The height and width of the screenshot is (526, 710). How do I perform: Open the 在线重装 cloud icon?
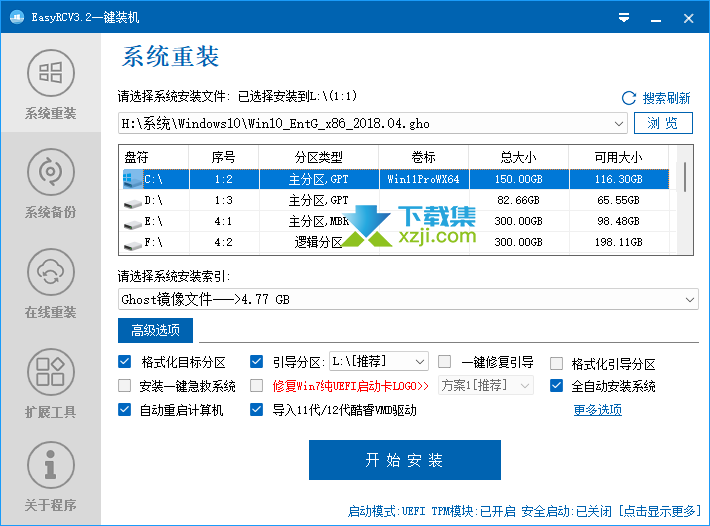[x=51, y=272]
